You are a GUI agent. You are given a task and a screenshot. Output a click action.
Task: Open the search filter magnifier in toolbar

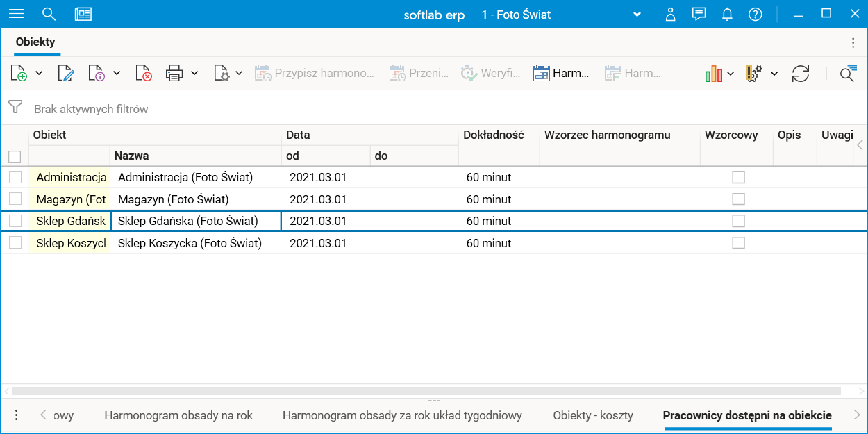point(847,74)
